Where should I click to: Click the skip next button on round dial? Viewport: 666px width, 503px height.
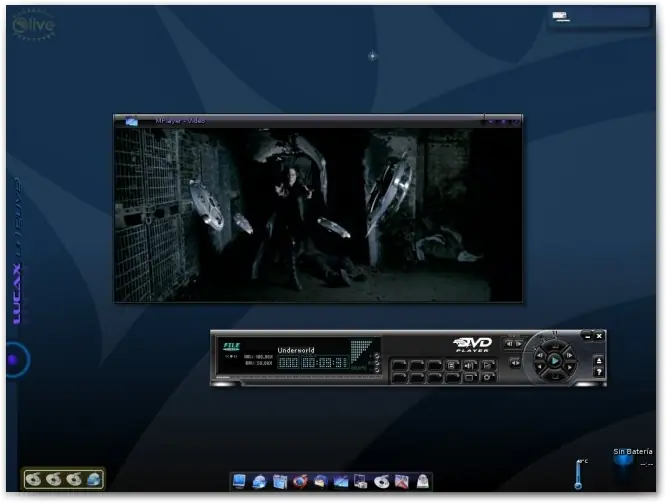point(569,355)
